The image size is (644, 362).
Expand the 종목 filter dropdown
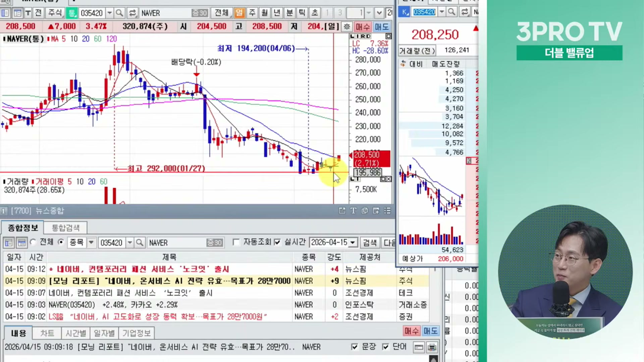click(91, 242)
